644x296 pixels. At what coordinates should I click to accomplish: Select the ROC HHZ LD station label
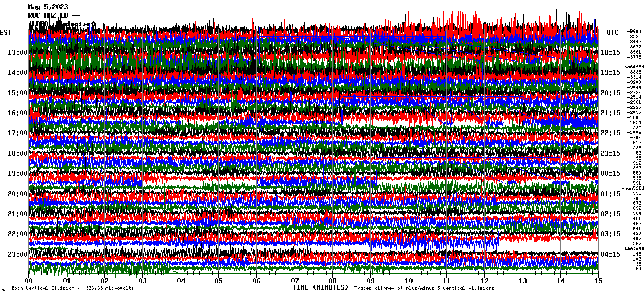[x=52, y=15]
